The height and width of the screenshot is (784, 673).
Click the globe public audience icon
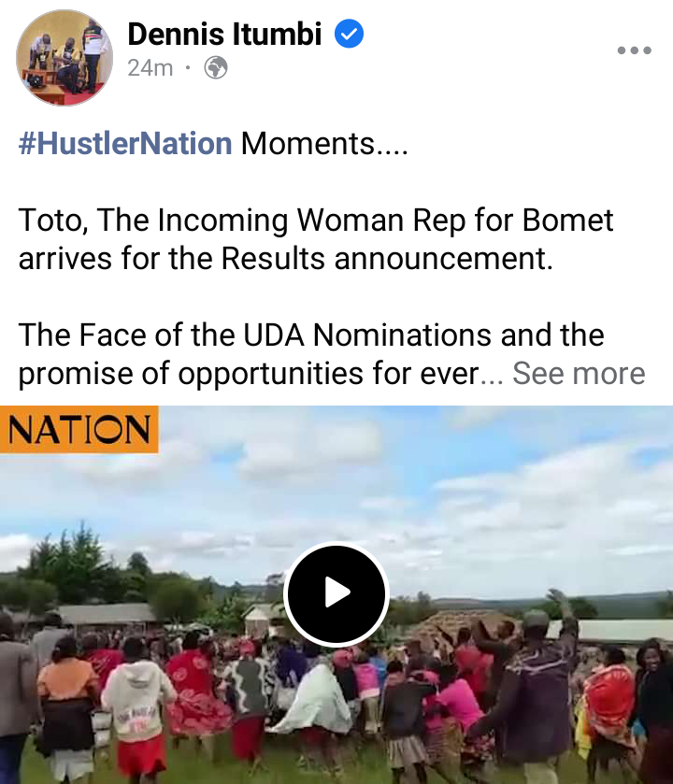point(216,67)
